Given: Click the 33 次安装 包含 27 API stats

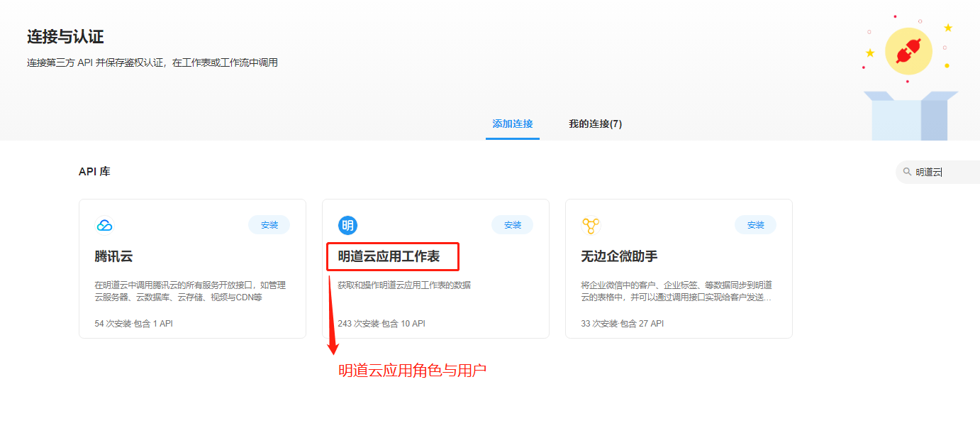Looking at the screenshot, I should pyautogui.click(x=622, y=324).
